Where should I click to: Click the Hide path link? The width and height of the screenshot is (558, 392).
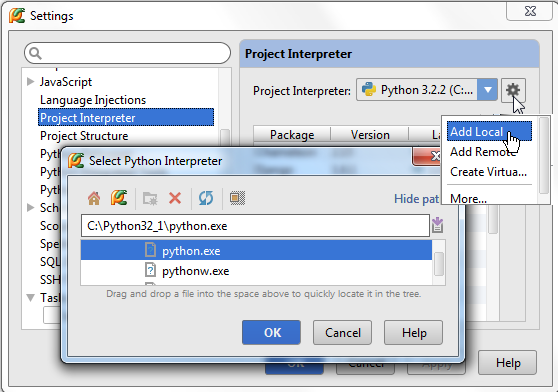pos(416,198)
